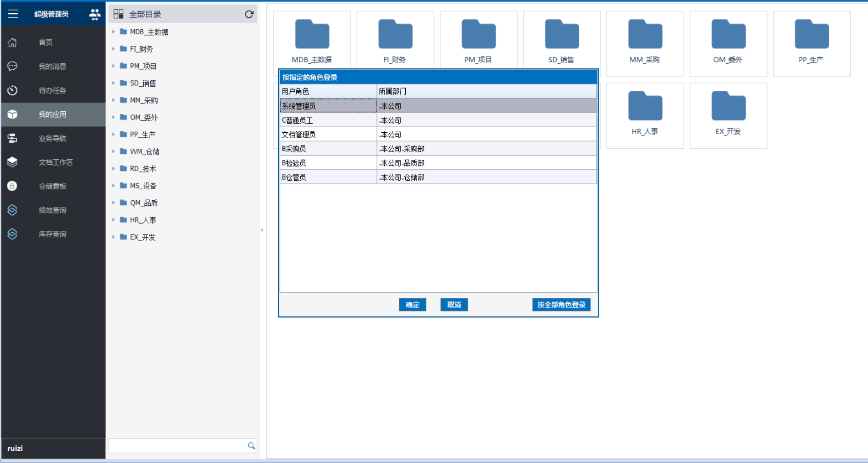
Task: Select the B检验员 role row
Action: click(438, 163)
